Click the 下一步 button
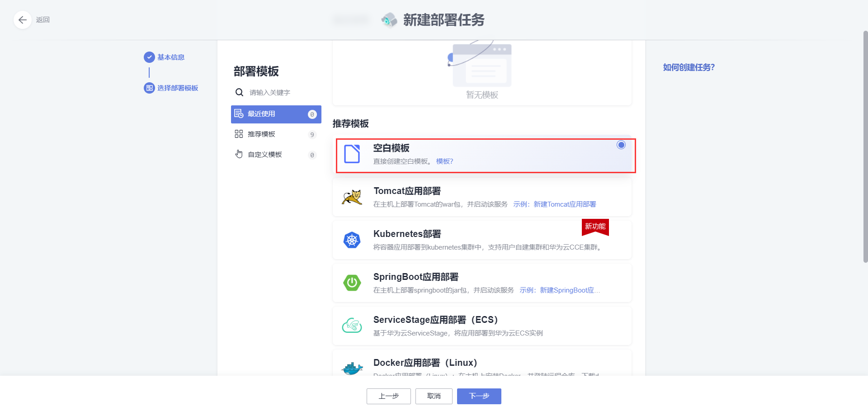Image resolution: width=868 pixels, height=416 pixels. point(479,396)
